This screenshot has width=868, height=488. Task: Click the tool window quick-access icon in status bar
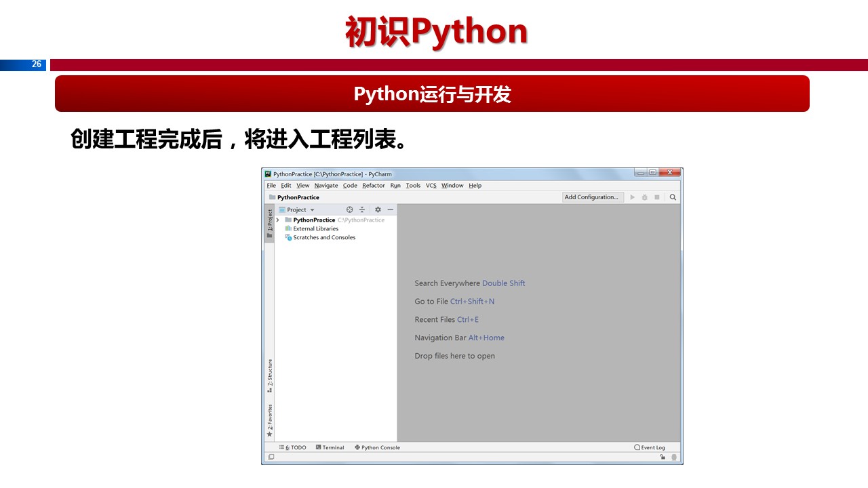pos(271,457)
